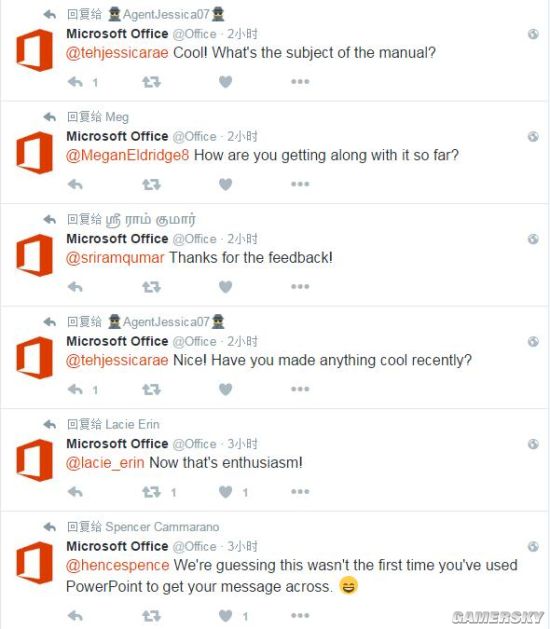Like the 'Thanks for the feedback!' tweet

[225, 287]
